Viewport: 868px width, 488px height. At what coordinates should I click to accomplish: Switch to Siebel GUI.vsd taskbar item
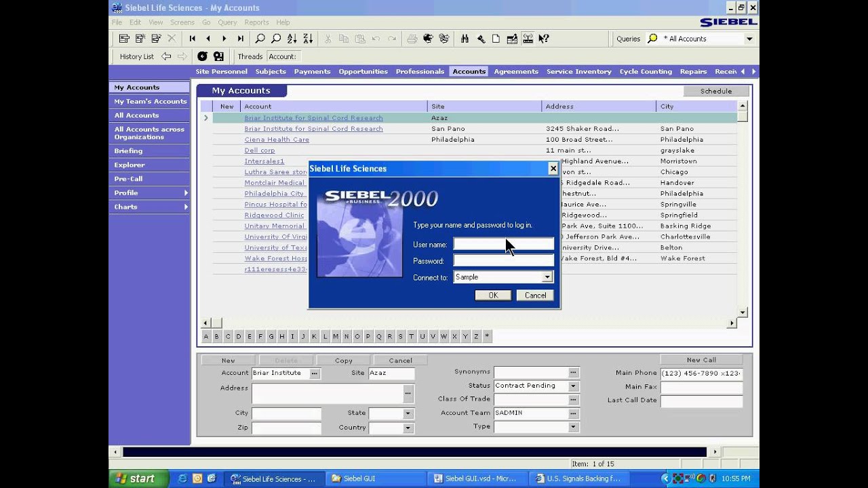(479, 479)
